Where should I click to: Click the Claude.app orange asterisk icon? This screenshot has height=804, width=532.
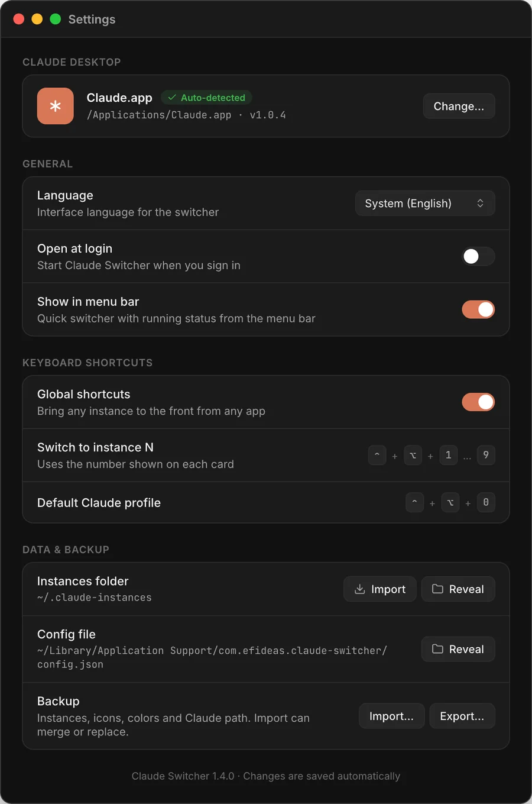[x=56, y=106]
